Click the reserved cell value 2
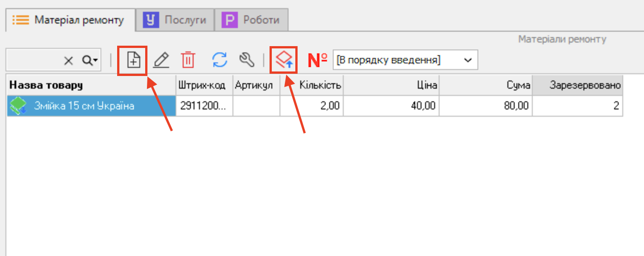The image size is (644, 256). click(x=578, y=106)
